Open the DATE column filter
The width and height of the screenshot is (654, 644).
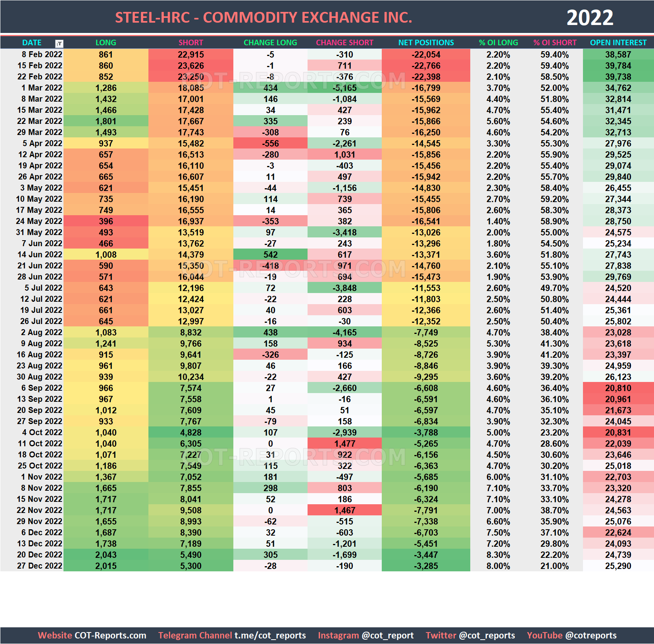(59, 42)
